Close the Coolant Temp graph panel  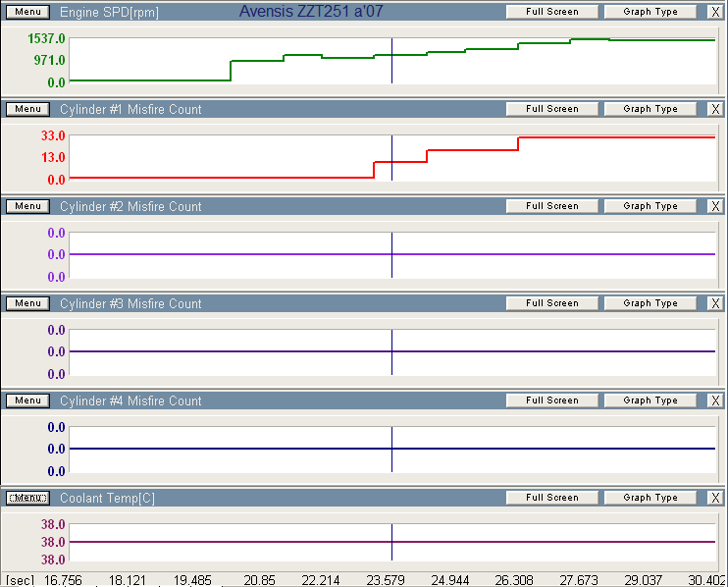click(x=714, y=498)
